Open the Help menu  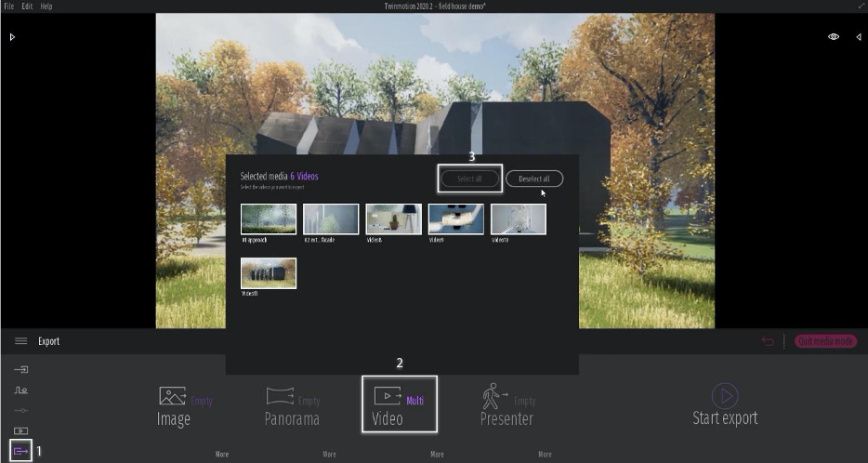click(x=46, y=7)
